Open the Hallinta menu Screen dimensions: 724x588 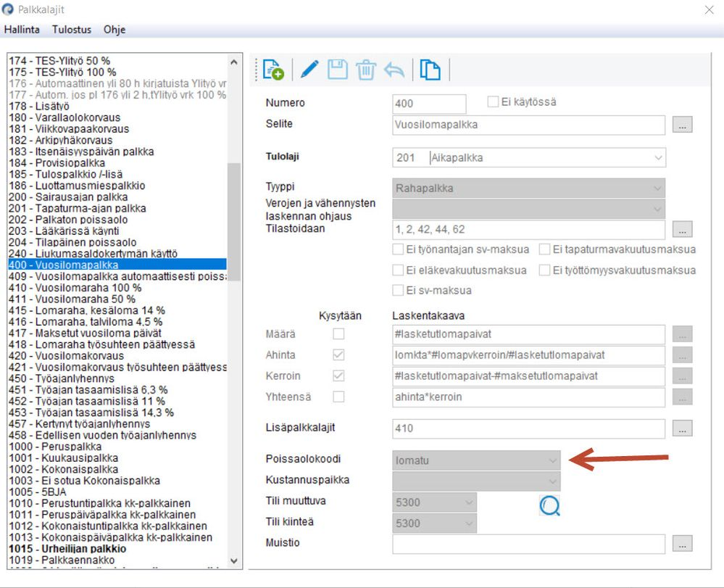(x=22, y=30)
